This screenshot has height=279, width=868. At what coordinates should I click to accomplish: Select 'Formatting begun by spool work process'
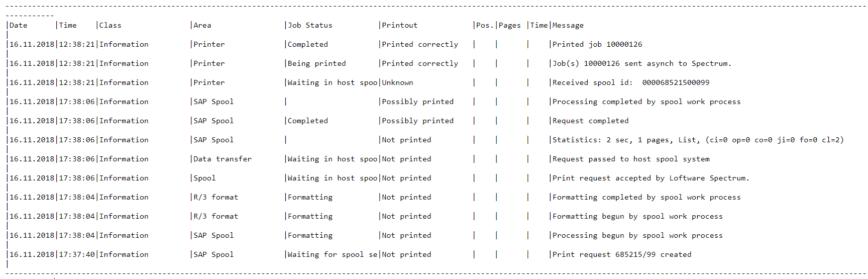(x=637, y=216)
